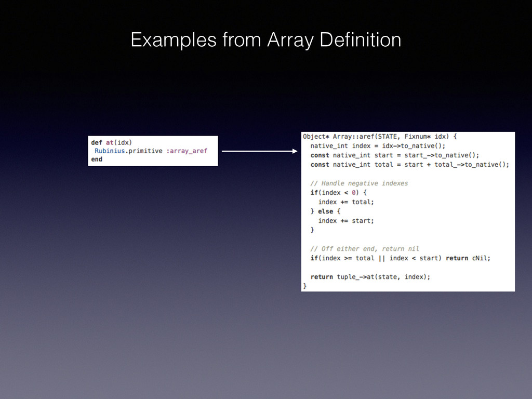
Task: Click 'const native_int start = start_->to_native();' line
Action: (395, 155)
